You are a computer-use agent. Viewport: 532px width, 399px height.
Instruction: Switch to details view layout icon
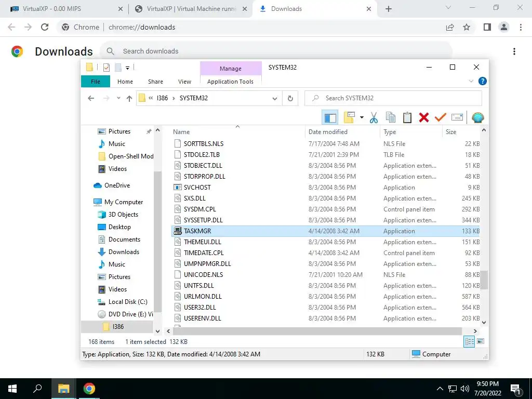pyautogui.click(x=469, y=342)
